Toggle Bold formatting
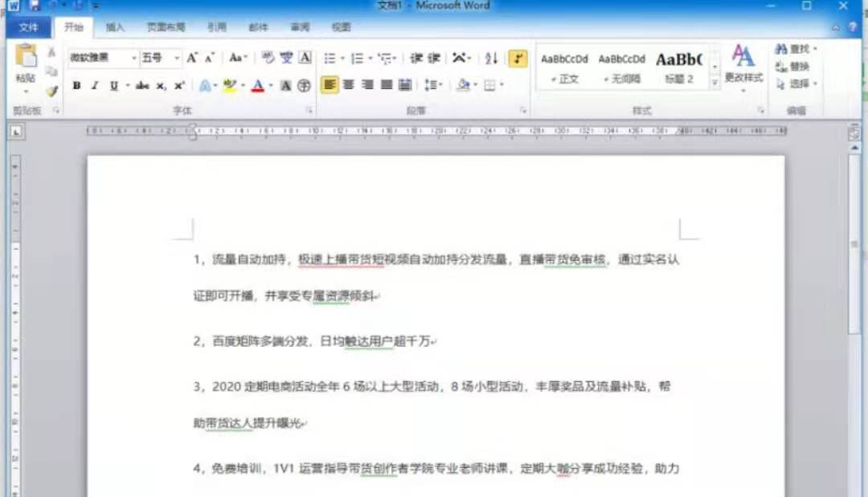Image resolution: width=868 pixels, height=497 pixels. click(x=76, y=85)
